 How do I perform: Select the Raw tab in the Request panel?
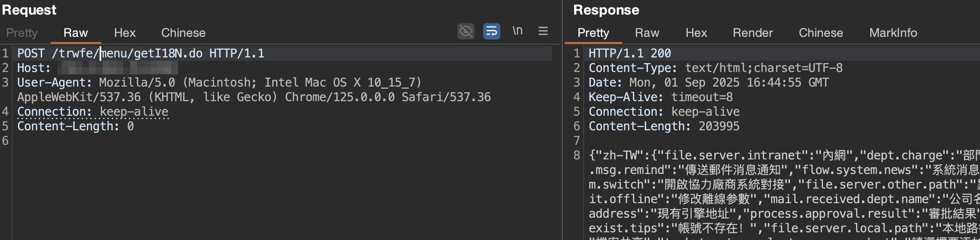click(x=76, y=33)
